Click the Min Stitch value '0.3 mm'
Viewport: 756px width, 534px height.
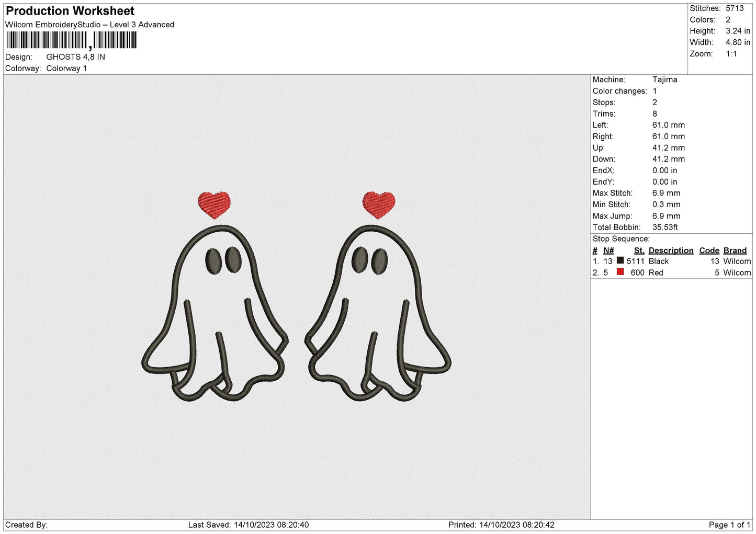tap(666, 204)
